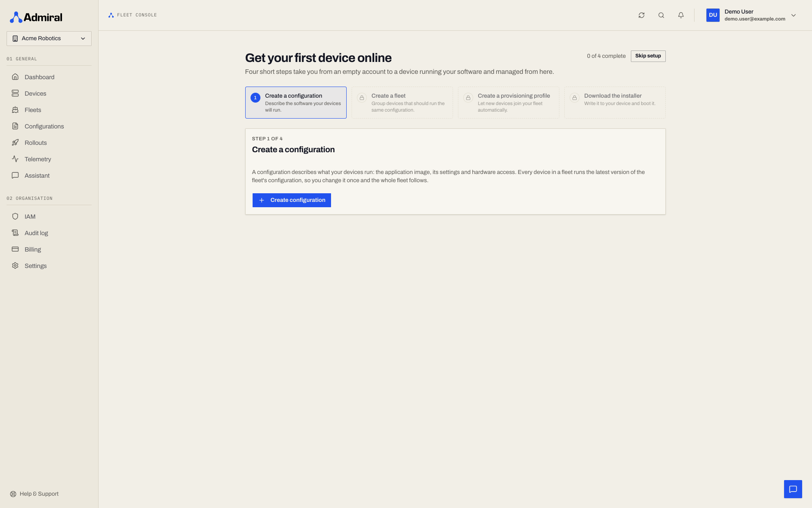The height and width of the screenshot is (508, 812).
Task: Click the Help & Support link
Action: pyautogui.click(x=35, y=494)
